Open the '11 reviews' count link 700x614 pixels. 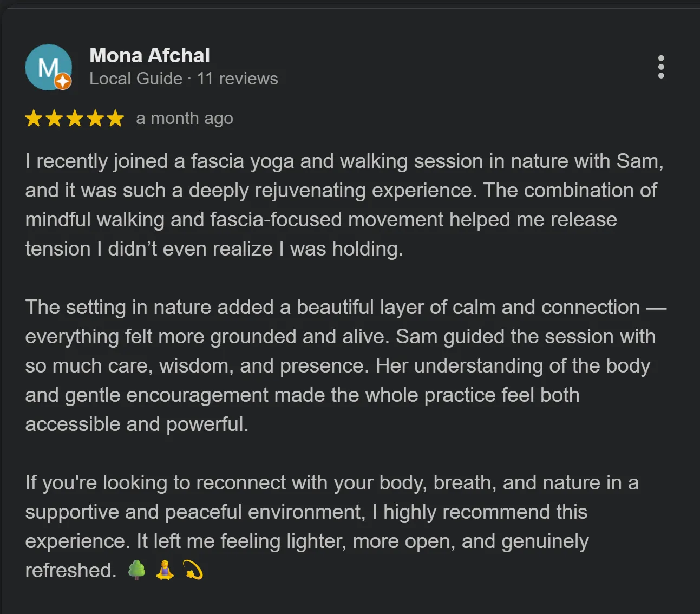click(237, 79)
